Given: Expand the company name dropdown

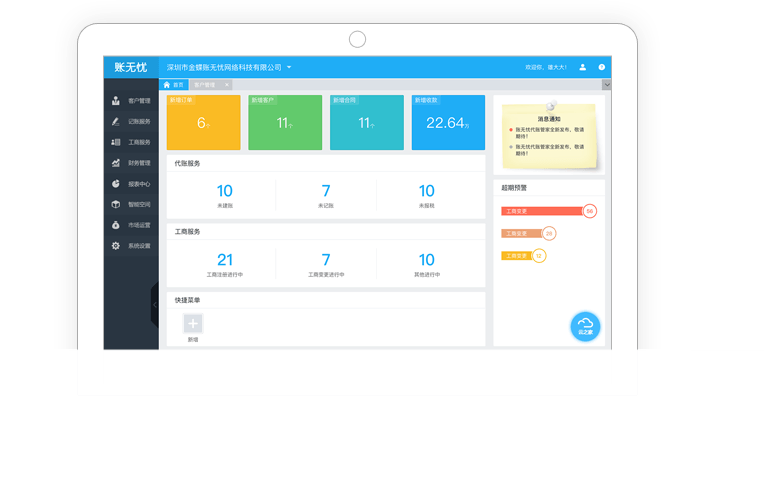Looking at the screenshot, I should [x=289, y=67].
